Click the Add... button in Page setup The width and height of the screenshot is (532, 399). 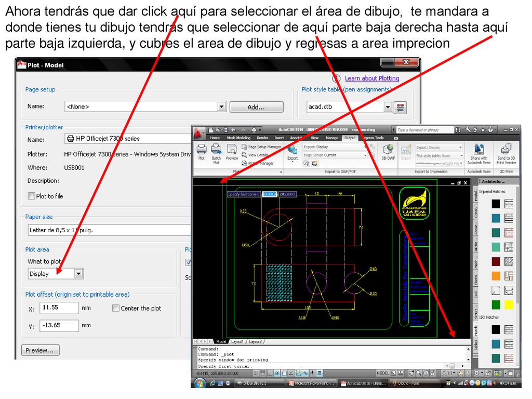[x=256, y=107]
